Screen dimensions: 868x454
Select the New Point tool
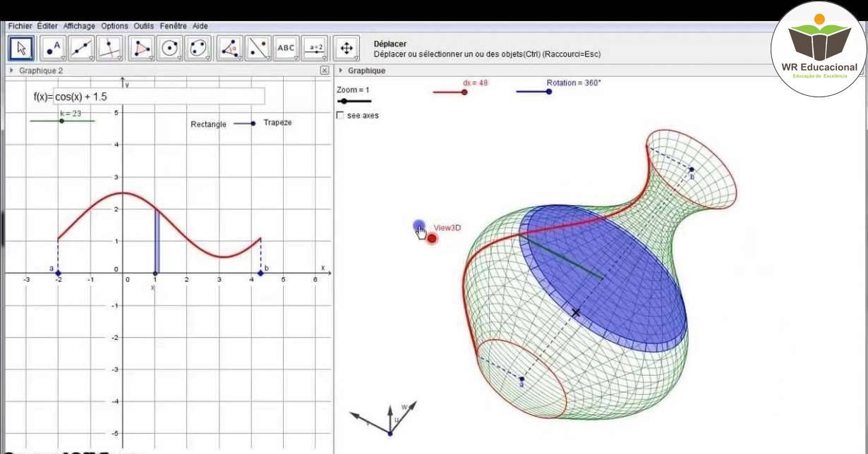53,48
